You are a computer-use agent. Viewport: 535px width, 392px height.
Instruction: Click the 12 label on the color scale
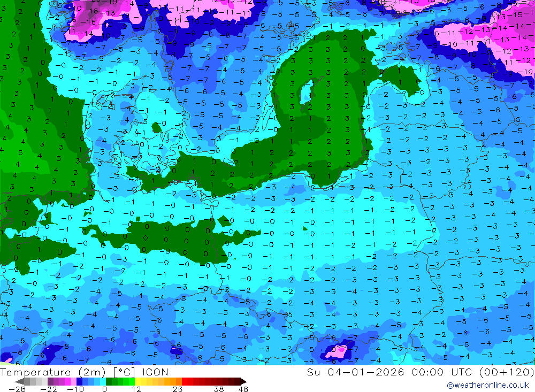(136, 389)
